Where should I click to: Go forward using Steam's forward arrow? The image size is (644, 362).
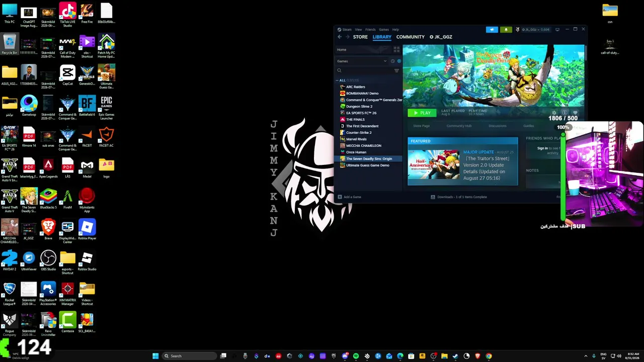[x=347, y=37]
